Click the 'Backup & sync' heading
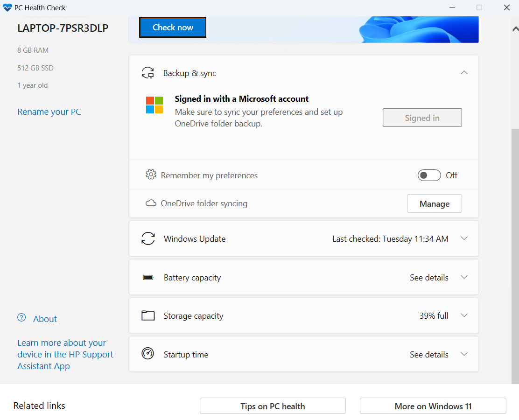 click(x=189, y=73)
